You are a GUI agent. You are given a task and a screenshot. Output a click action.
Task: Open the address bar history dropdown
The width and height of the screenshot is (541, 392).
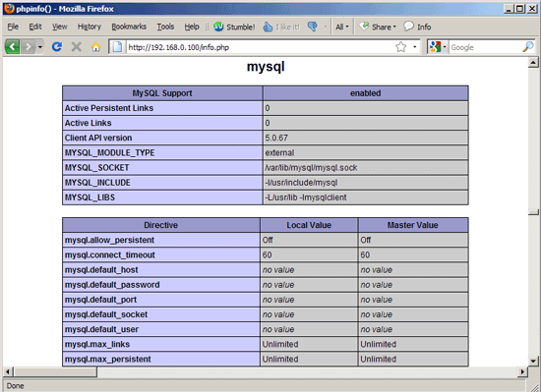[415, 47]
